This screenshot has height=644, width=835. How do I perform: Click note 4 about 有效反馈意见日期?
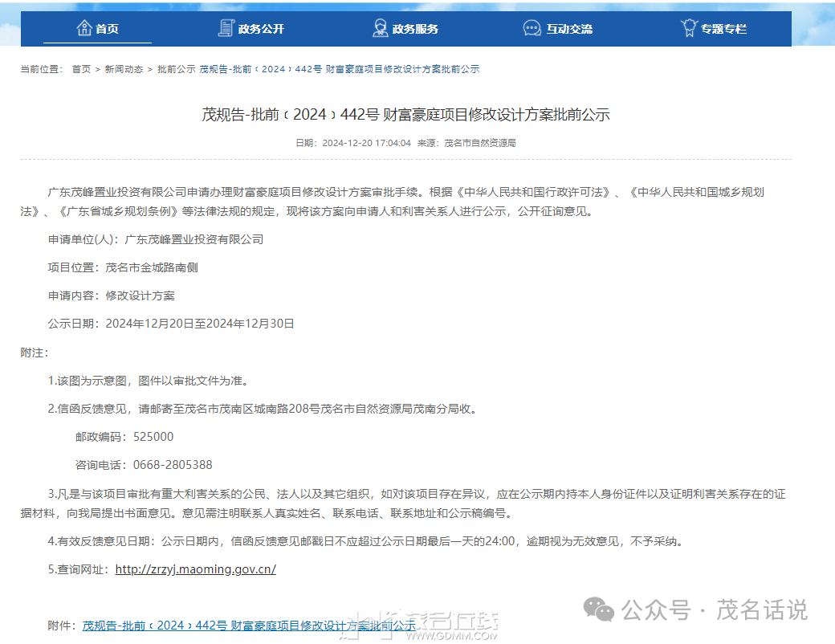366,541
